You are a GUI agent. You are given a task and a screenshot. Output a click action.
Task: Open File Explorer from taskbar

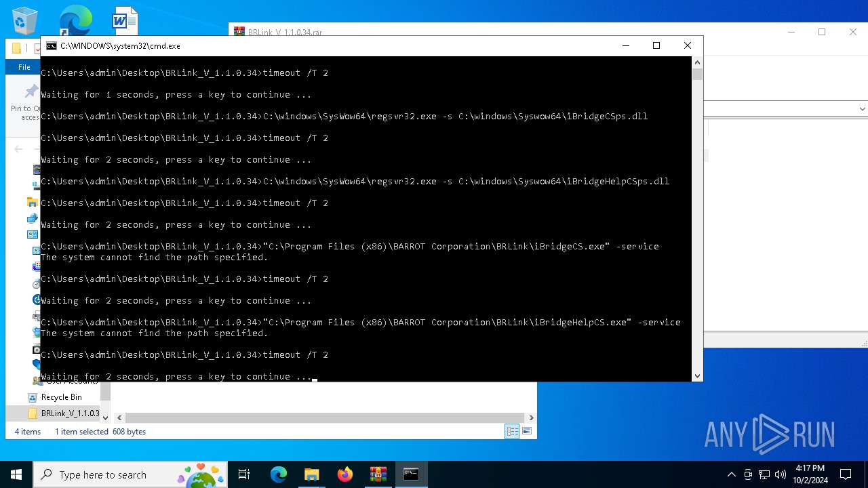pyautogui.click(x=311, y=474)
